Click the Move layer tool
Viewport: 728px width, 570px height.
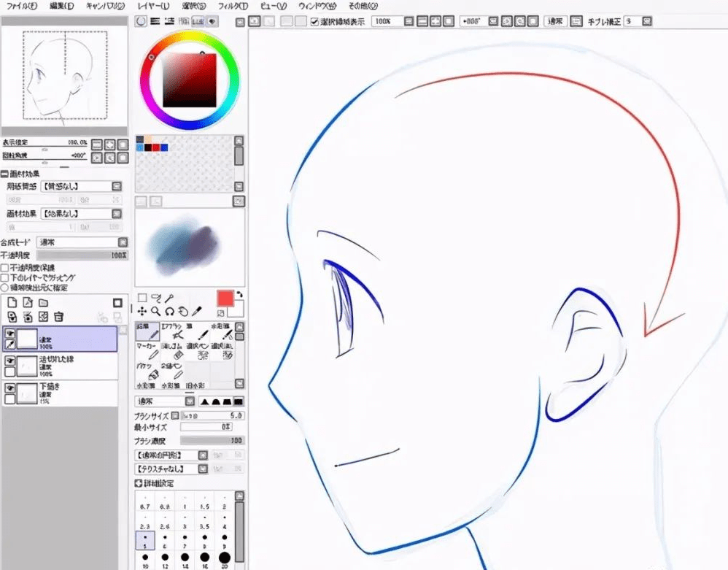(x=142, y=311)
